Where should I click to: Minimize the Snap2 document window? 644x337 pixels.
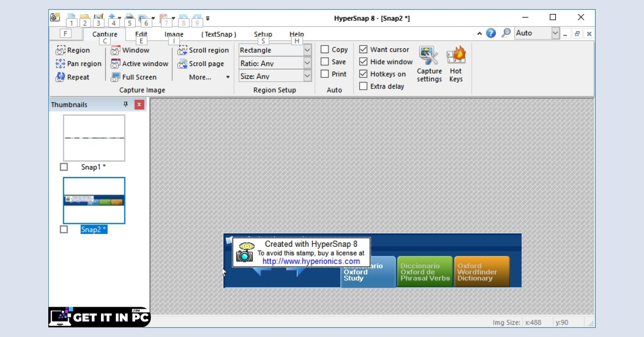pyautogui.click(x=566, y=33)
